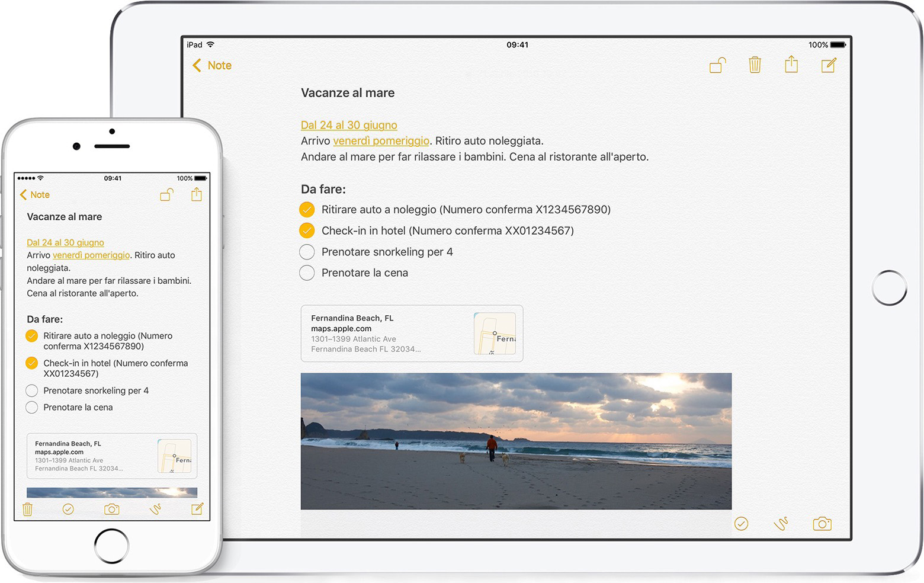This screenshot has height=583, width=924.
Task: Go back to Note list on iPad
Action: [212, 65]
